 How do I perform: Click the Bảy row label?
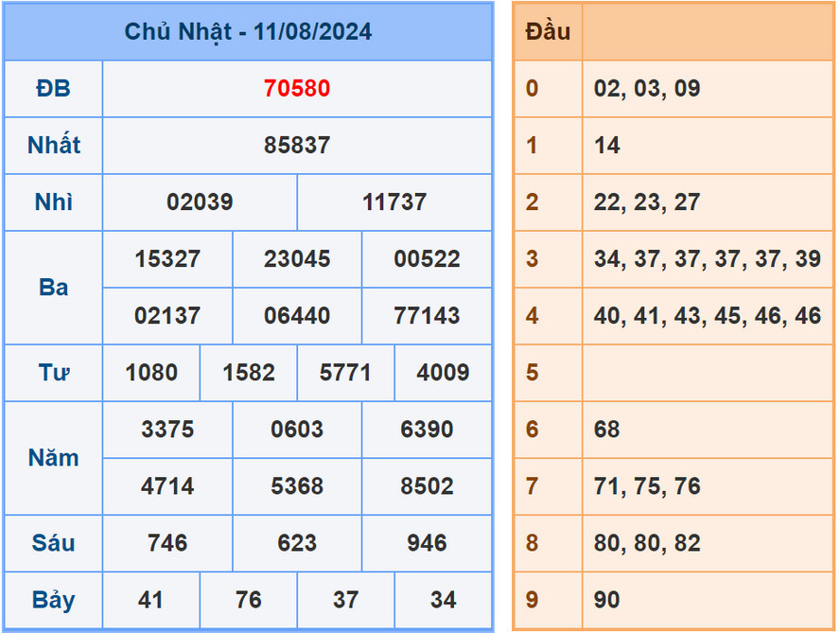point(53,599)
